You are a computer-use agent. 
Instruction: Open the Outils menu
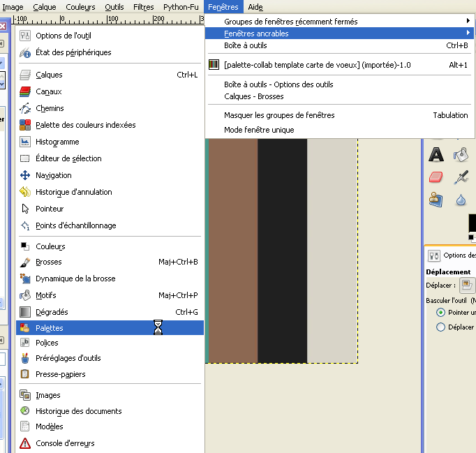tap(114, 7)
